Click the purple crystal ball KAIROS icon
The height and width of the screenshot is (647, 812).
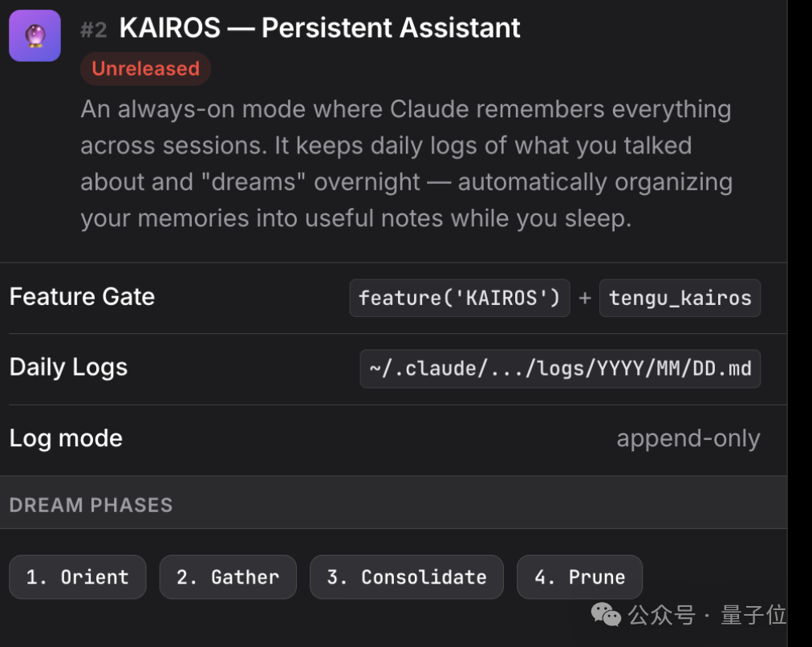(x=35, y=36)
